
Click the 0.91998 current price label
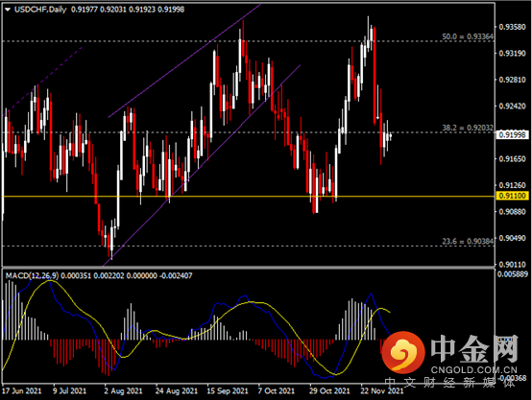click(x=513, y=135)
